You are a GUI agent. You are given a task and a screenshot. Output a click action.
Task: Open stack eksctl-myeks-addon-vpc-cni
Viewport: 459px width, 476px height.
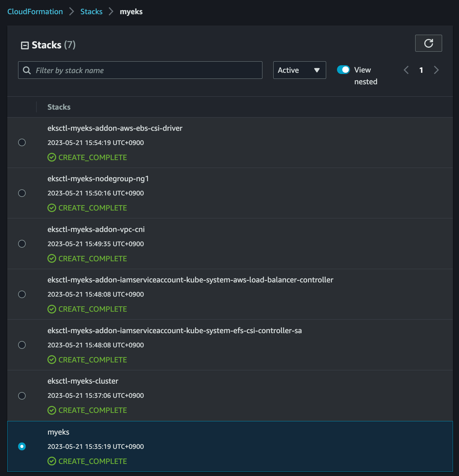point(96,230)
